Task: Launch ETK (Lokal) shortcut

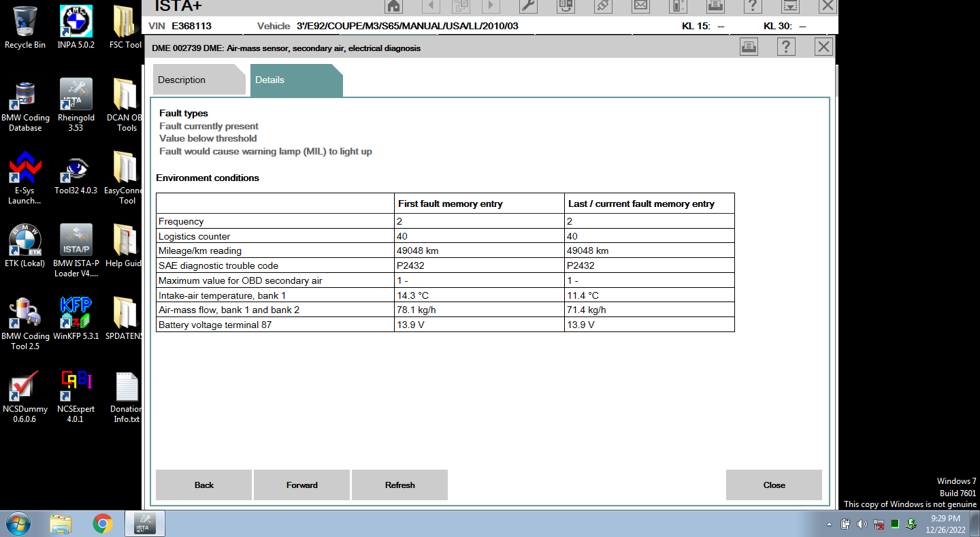Action: [x=25, y=246]
